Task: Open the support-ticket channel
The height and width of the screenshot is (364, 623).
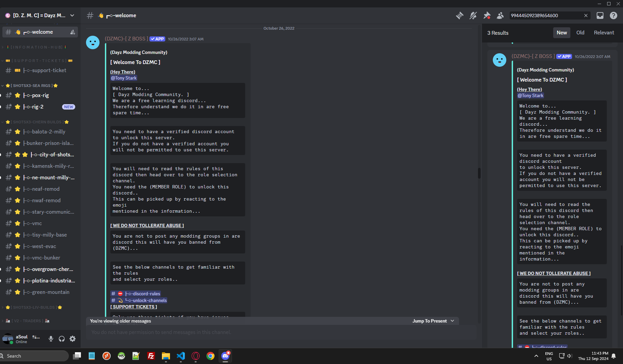Action: [x=40, y=70]
